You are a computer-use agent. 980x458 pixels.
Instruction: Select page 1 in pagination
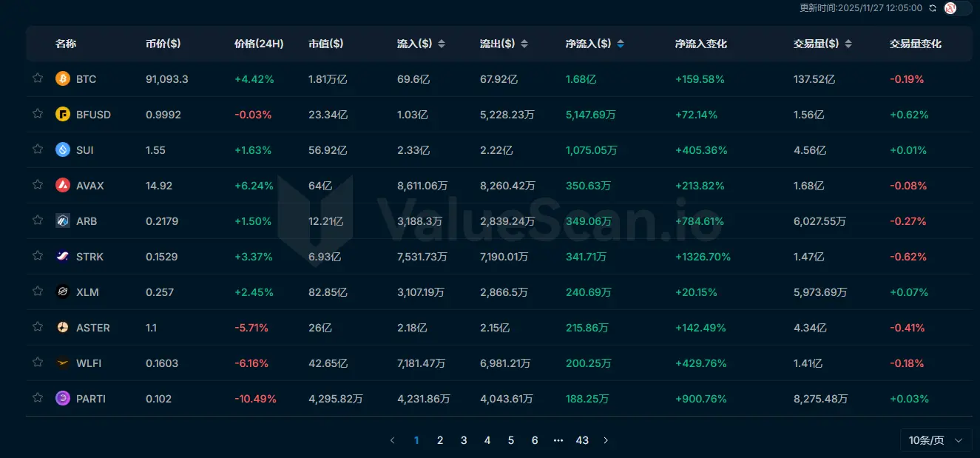pos(416,440)
